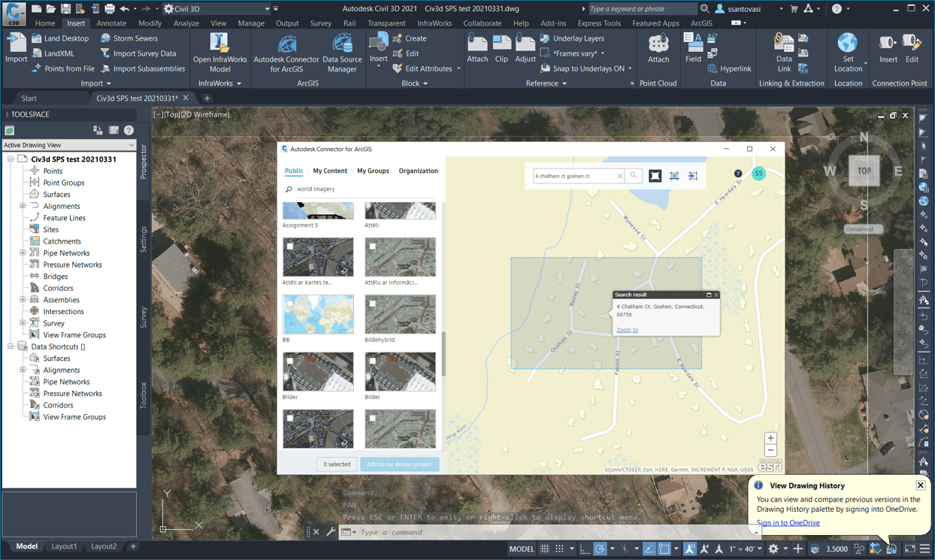Click the Hyperlink tool in Data panel
The height and width of the screenshot is (560, 935).
[729, 68]
